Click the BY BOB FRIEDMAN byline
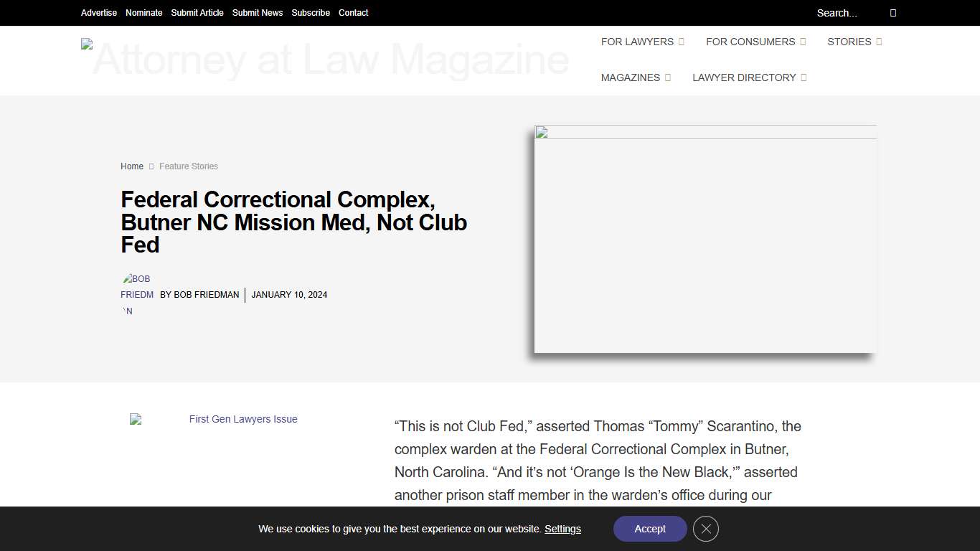This screenshot has height=551, width=980. click(x=199, y=294)
